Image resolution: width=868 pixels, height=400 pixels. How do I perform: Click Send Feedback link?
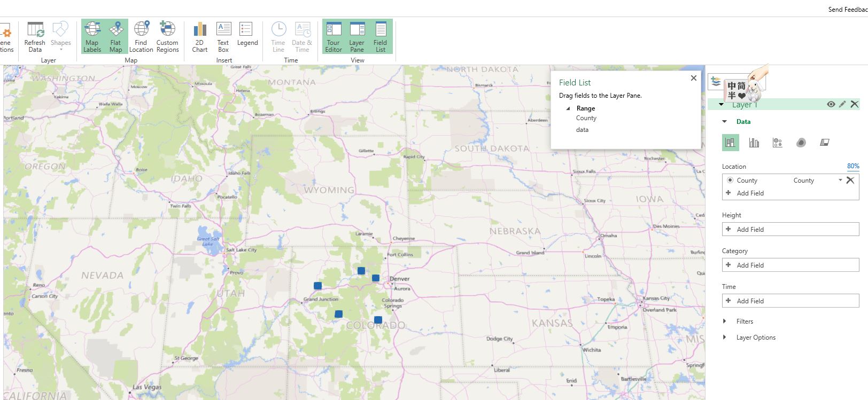[x=848, y=9]
